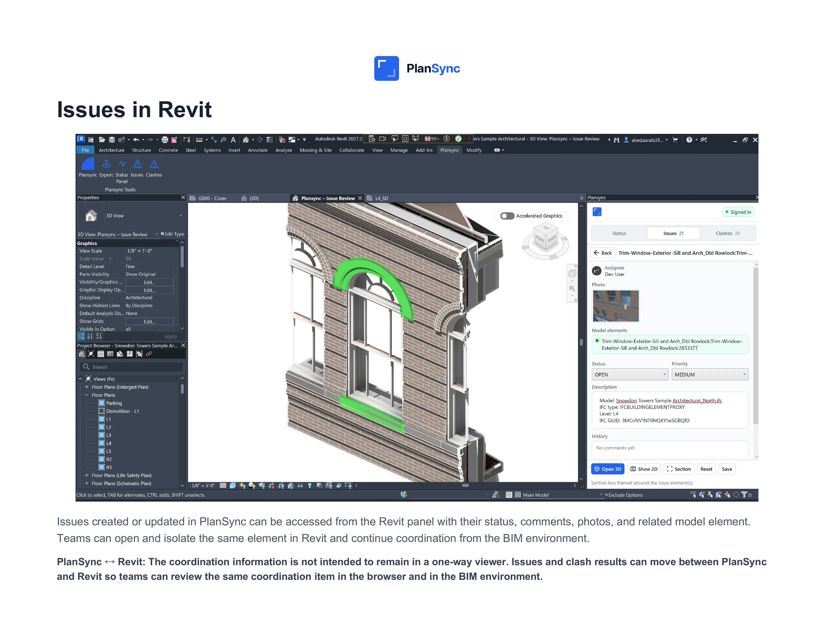Click the Clashes ribbon tool icon
The image size is (834, 644).
tap(154, 164)
